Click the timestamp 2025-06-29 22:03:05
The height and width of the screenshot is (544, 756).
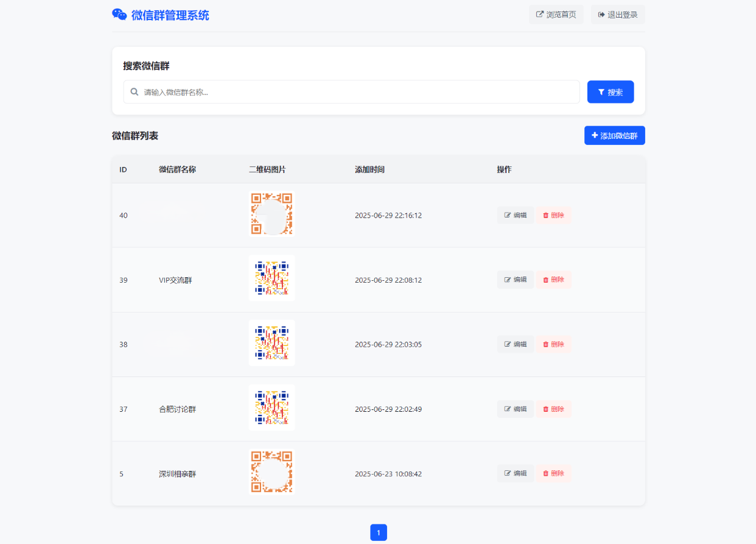(x=388, y=344)
